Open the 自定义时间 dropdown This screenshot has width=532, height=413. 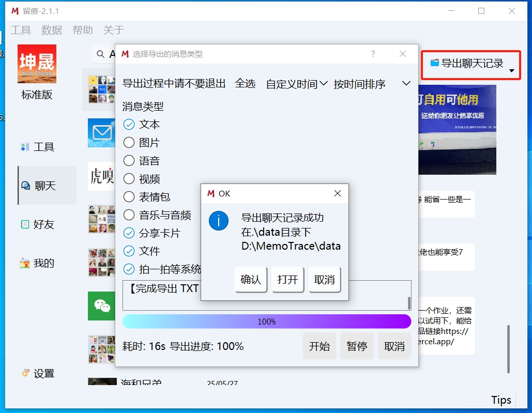click(297, 84)
